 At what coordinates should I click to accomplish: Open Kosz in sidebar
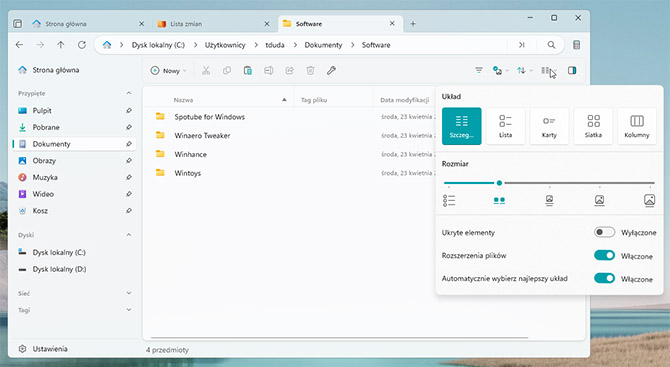[75, 211]
